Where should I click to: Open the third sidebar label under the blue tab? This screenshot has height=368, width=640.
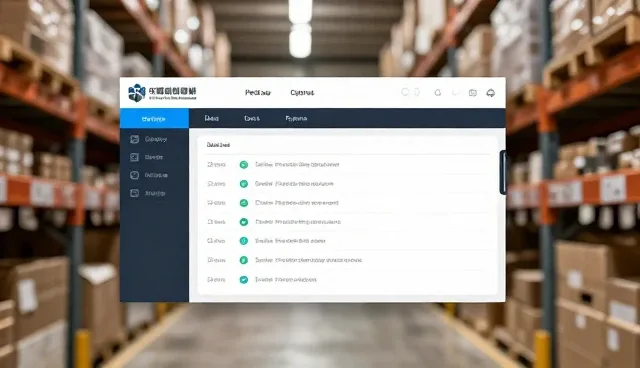(156, 175)
